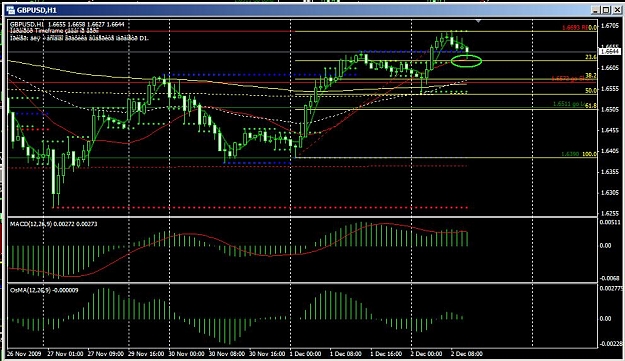
Task: Click the 1.6455 price axis label
Action: pos(610,130)
